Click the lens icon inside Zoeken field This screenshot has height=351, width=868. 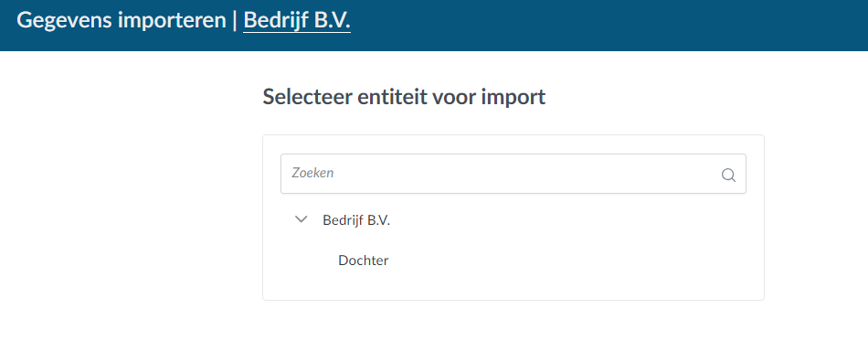(728, 175)
